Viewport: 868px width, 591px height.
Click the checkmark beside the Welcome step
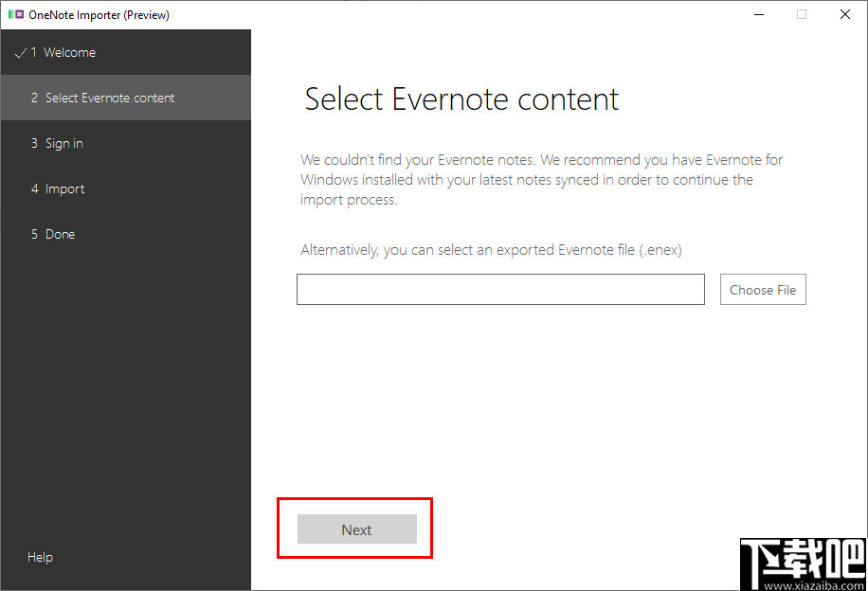pyautogui.click(x=21, y=52)
